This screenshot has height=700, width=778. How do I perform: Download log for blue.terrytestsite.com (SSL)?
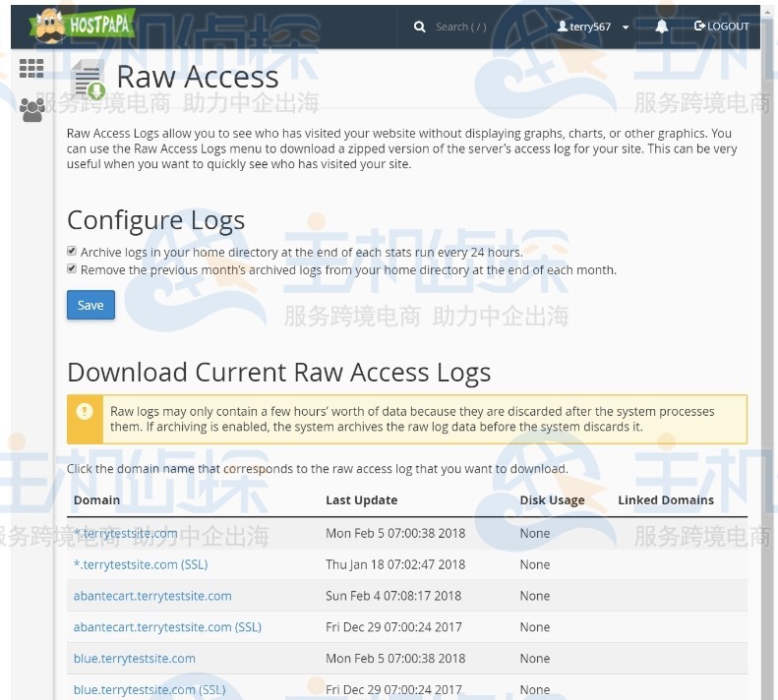pos(150,689)
